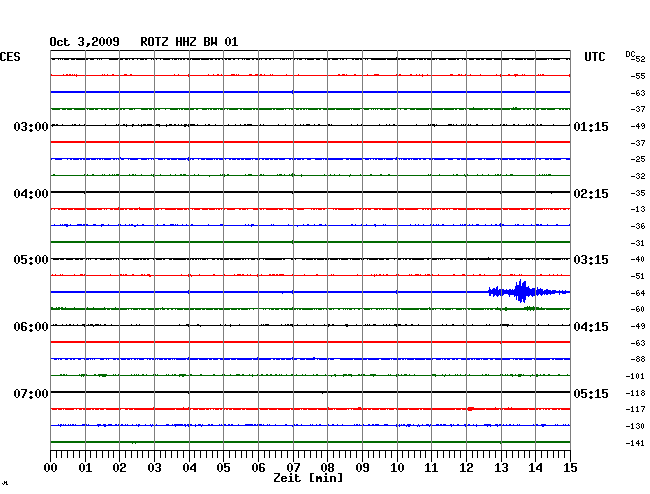This screenshot has height=494, width=650.
Task: Click minute tick label "05"
Action: coord(223,467)
